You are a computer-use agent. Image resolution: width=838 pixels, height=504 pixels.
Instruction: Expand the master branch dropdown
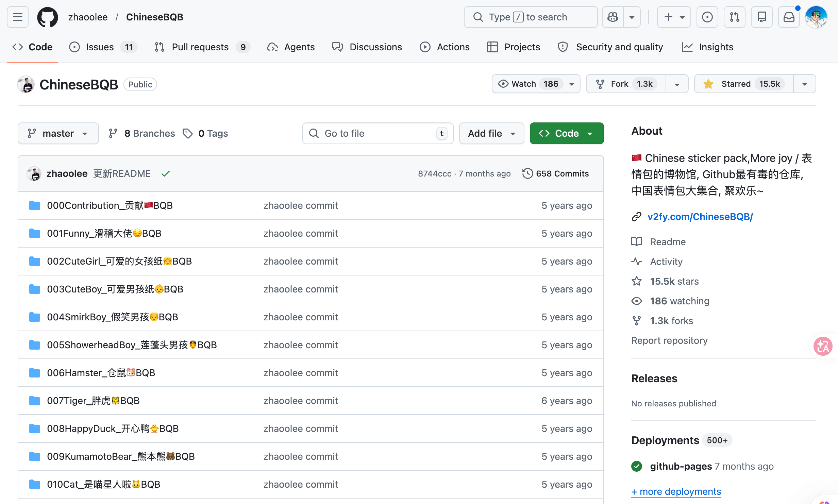(58, 133)
